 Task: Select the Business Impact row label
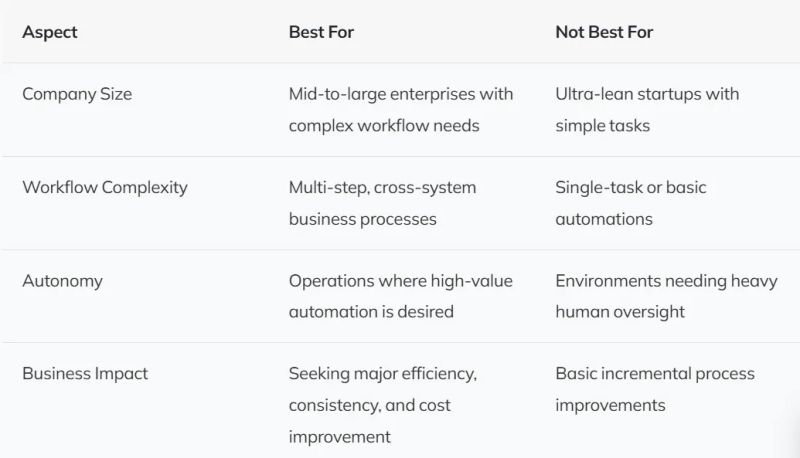point(85,373)
